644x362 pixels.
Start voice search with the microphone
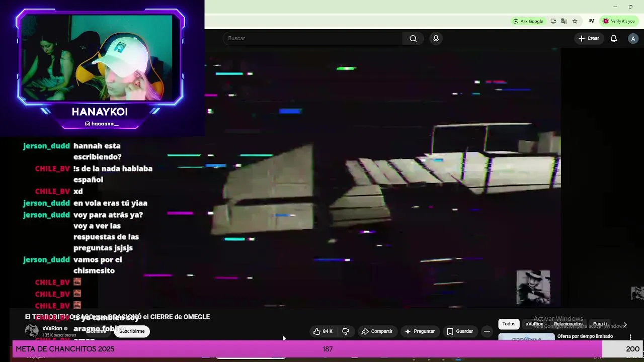(x=436, y=39)
